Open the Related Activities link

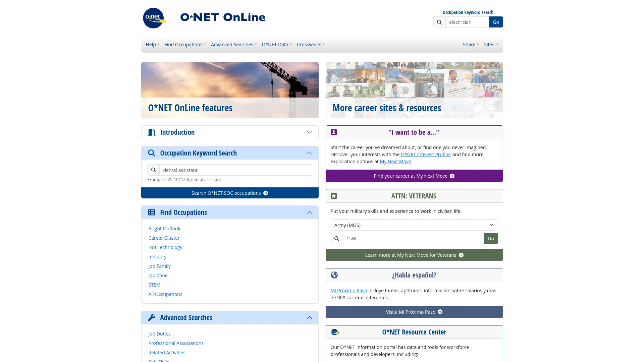tap(167, 353)
